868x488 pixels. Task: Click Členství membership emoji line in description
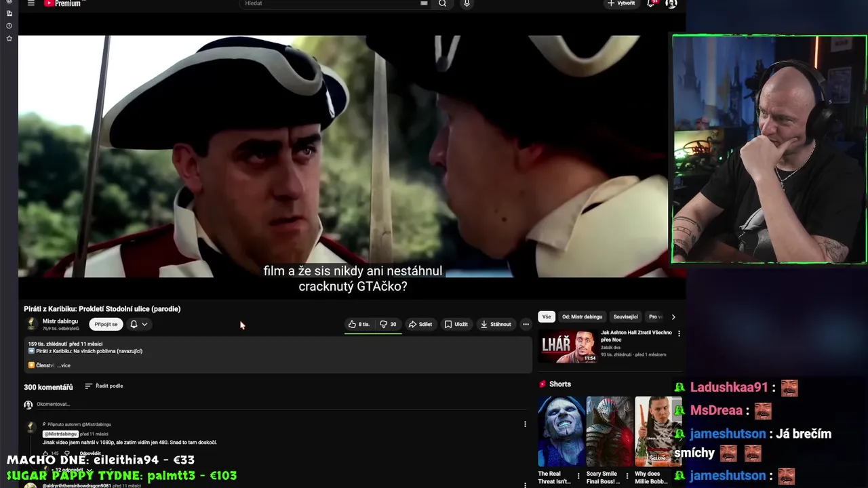click(41, 365)
